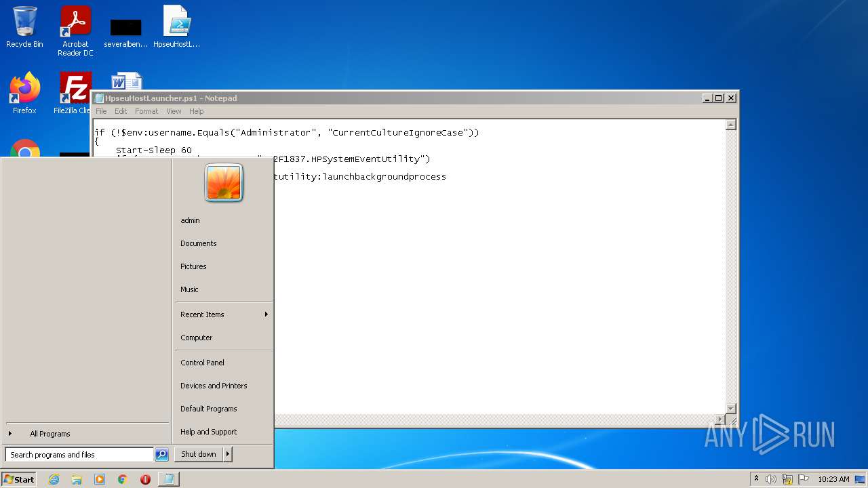Select the severalben desktop file icon
The width and height of the screenshot is (868, 488).
click(x=126, y=31)
